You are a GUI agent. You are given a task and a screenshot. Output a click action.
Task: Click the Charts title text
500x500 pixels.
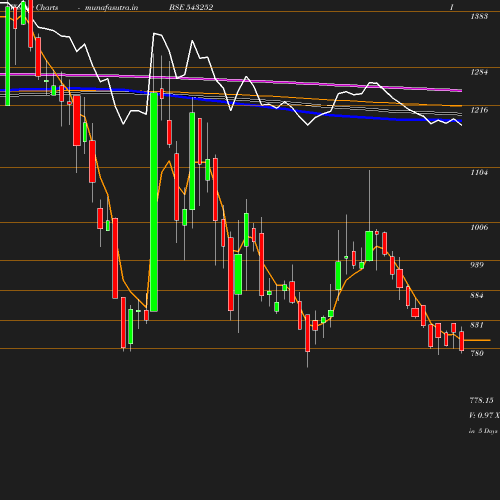click(47, 7)
